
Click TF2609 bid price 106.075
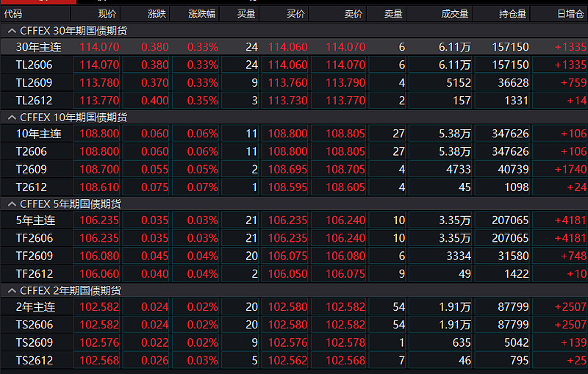point(287,256)
